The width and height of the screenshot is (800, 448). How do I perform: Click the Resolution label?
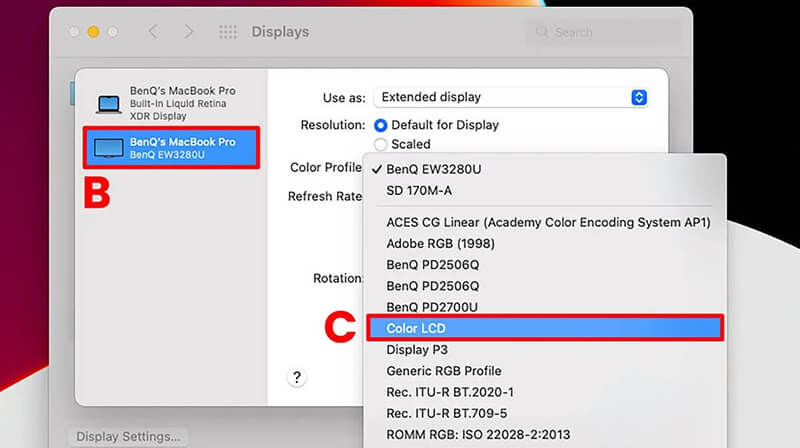pyautogui.click(x=333, y=125)
